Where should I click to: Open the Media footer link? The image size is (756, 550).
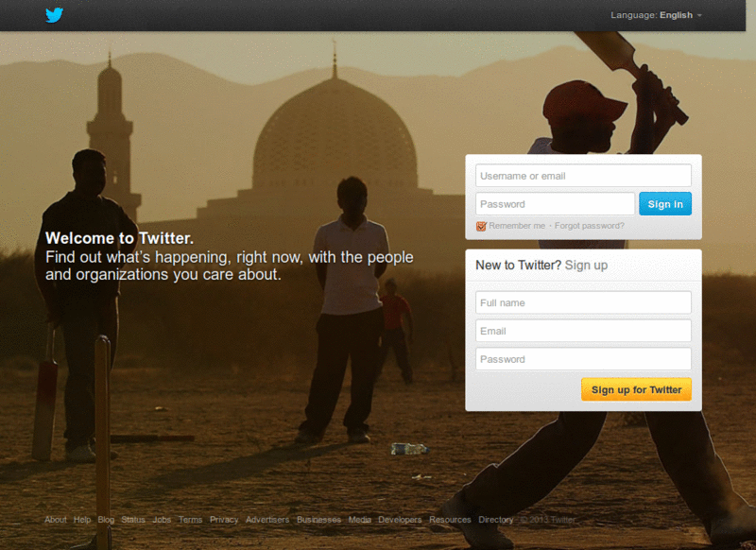[360, 520]
